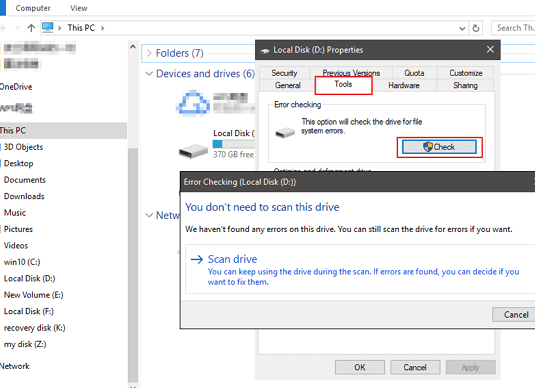Viewport: 535px width, 388px height.
Task: Switch to General tab in Properties
Action: coord(288,85)
